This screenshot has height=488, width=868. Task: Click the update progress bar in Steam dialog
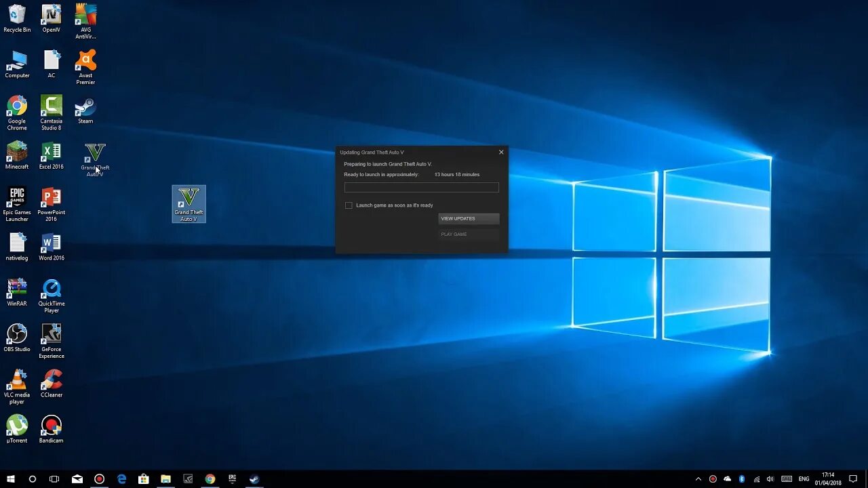click(421, 187)
